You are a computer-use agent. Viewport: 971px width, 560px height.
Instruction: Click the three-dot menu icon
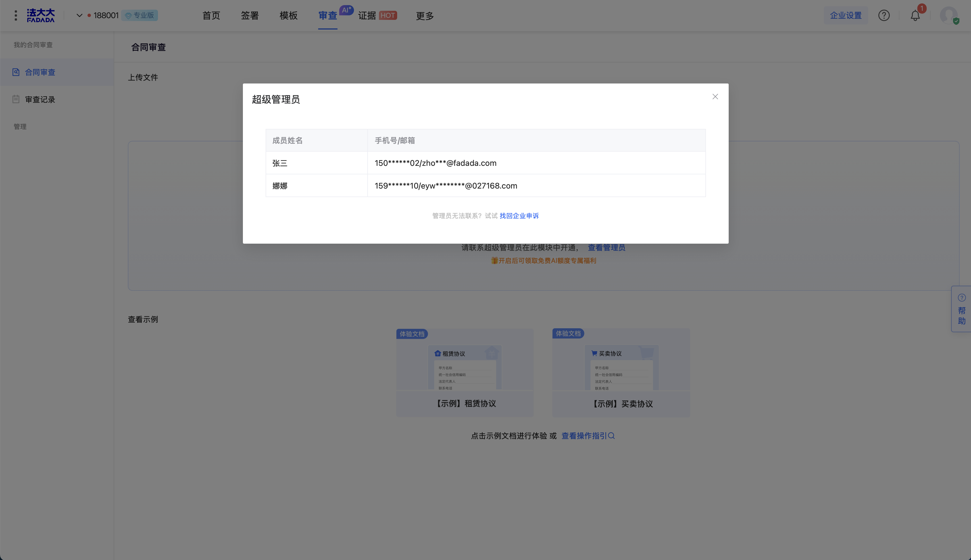tap(16, 15)
